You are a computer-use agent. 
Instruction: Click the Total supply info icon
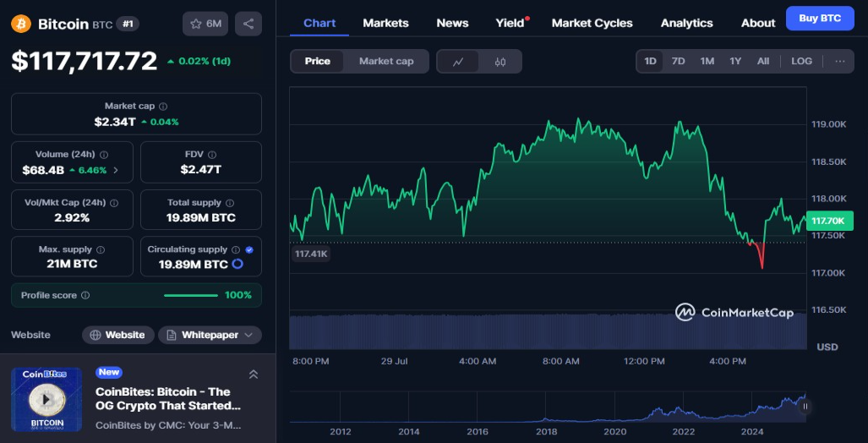click(x=230, y=203)
